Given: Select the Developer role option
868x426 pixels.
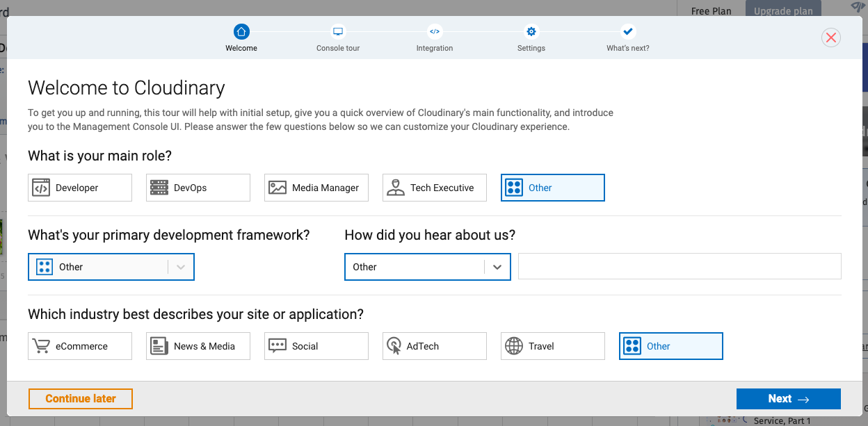Looking at the screenshot, I should click(80, 188).
